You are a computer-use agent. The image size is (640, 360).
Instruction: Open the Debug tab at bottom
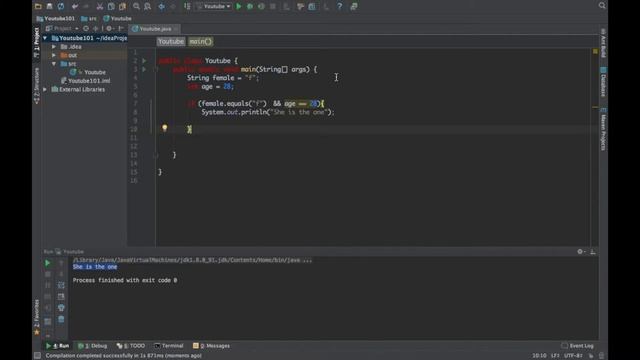pyautogui.click(x=93, y=346)
